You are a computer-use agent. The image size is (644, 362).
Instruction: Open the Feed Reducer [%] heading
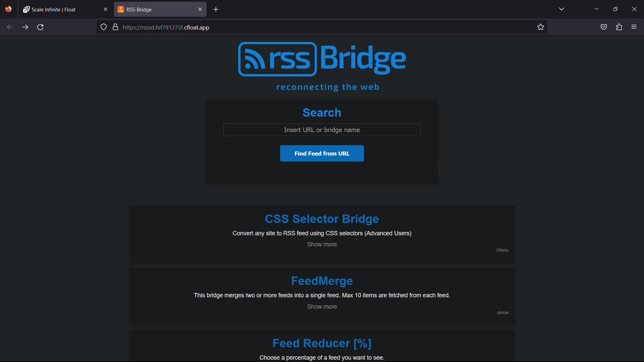(322, 343)
